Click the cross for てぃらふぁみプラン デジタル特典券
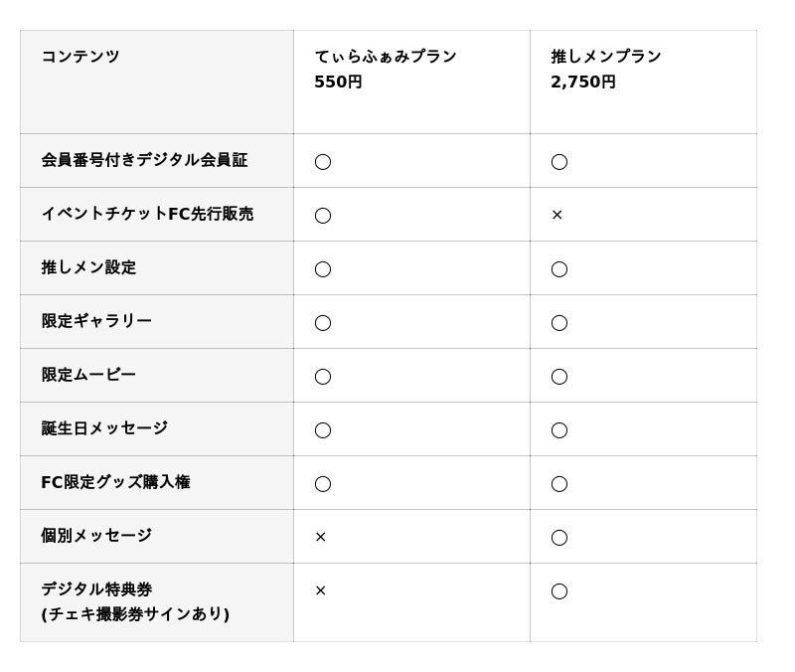 pos(321,590)
